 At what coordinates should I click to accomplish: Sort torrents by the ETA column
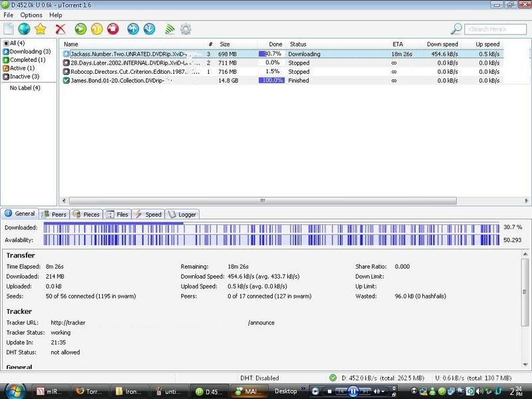pos(398,44)
